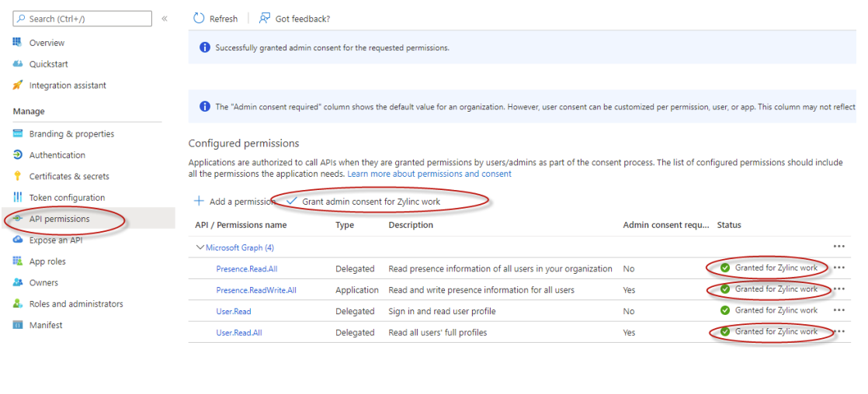Click the Description column header
The width and height of the screenshot is (868, 394).
(411, 225)
